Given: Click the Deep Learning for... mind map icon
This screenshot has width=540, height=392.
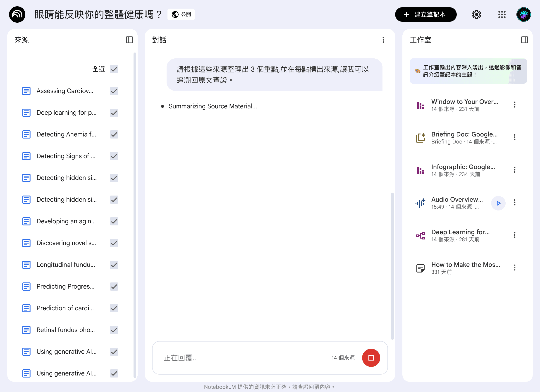Looking at the screenshot, I should [x=420, y=236].
